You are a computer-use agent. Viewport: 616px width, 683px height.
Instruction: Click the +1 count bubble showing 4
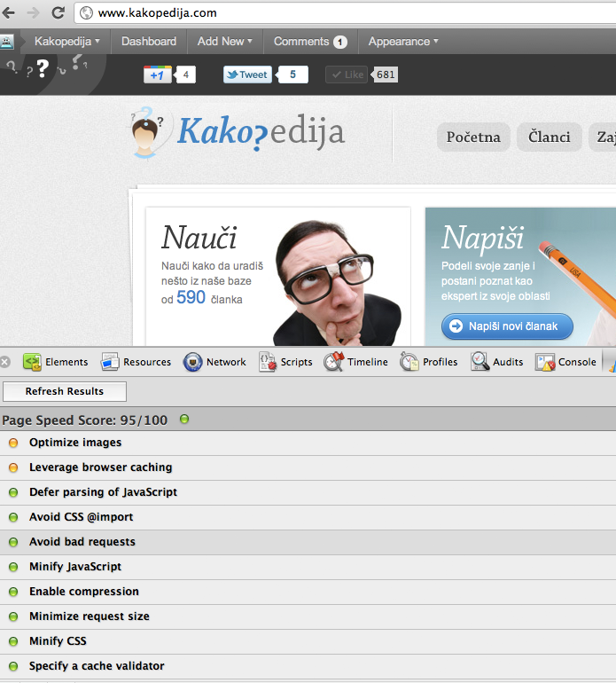click(x=185, y=75)
